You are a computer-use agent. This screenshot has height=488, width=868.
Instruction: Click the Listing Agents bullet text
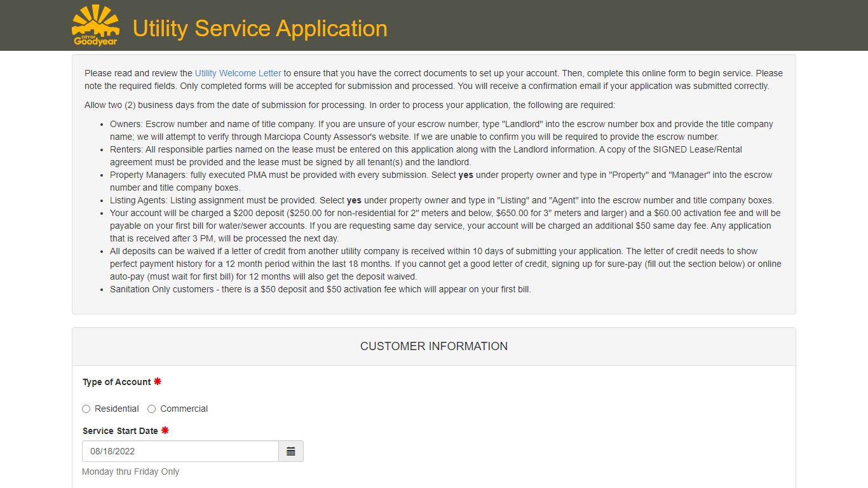pyautogui.click(x=442, y=200)
